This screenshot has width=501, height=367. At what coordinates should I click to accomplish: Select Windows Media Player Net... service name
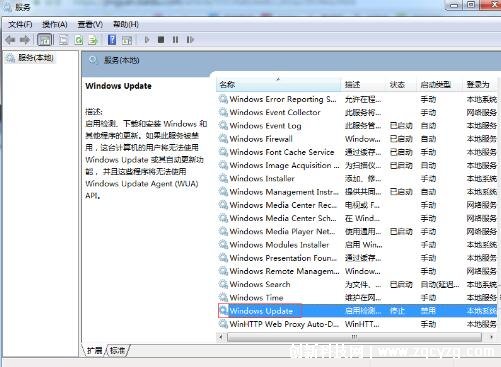[282, 231]
